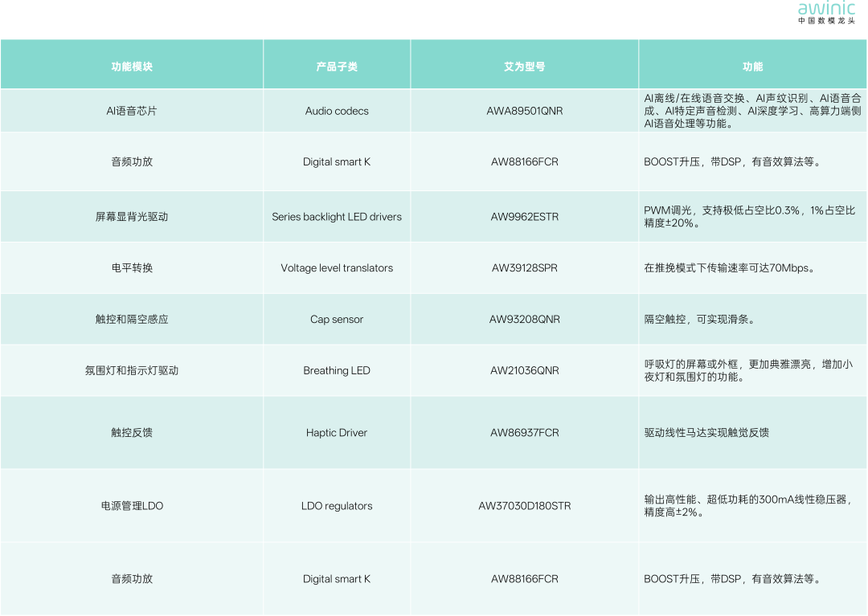This screenshot has height=616, width=868.
Task: Click the Series backlight LED drivers cell
Action: (337, 216)
